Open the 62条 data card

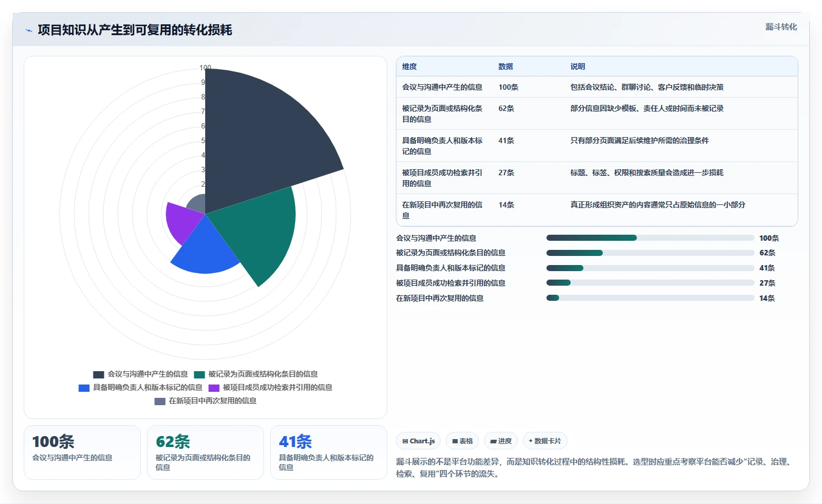point(205,452)
